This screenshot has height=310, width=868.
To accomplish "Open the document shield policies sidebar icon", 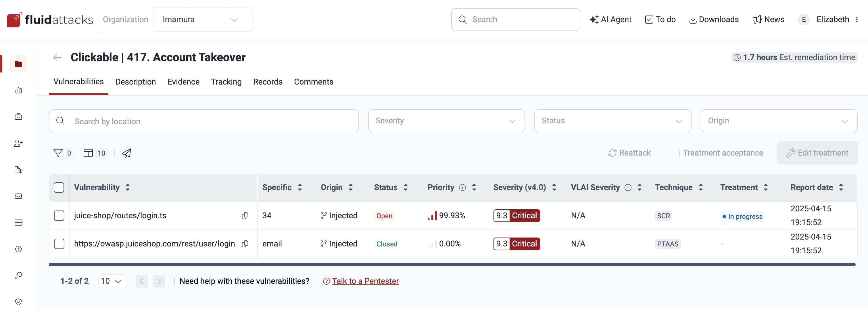I will (18, 169).
